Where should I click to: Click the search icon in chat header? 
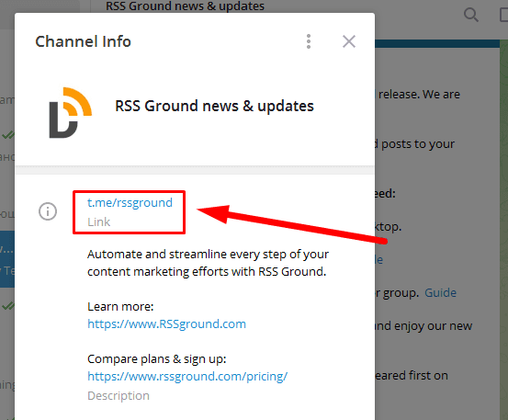(x=470, y=15)
